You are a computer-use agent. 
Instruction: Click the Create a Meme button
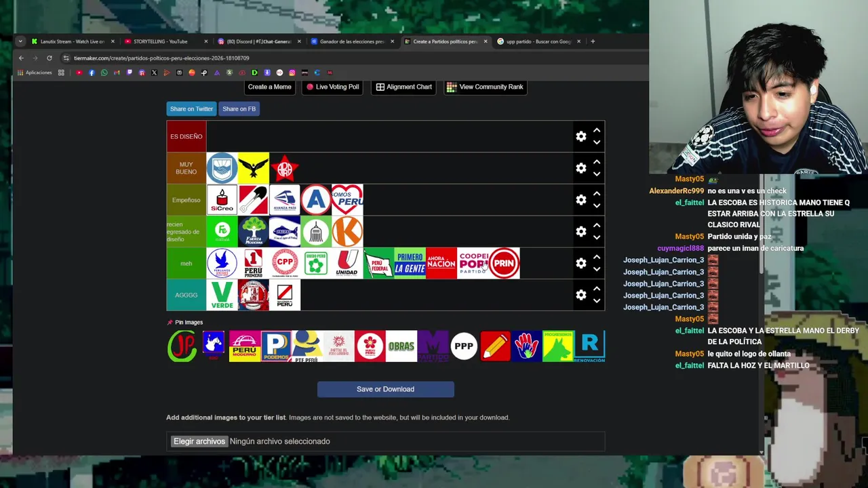tap(269, 87)
